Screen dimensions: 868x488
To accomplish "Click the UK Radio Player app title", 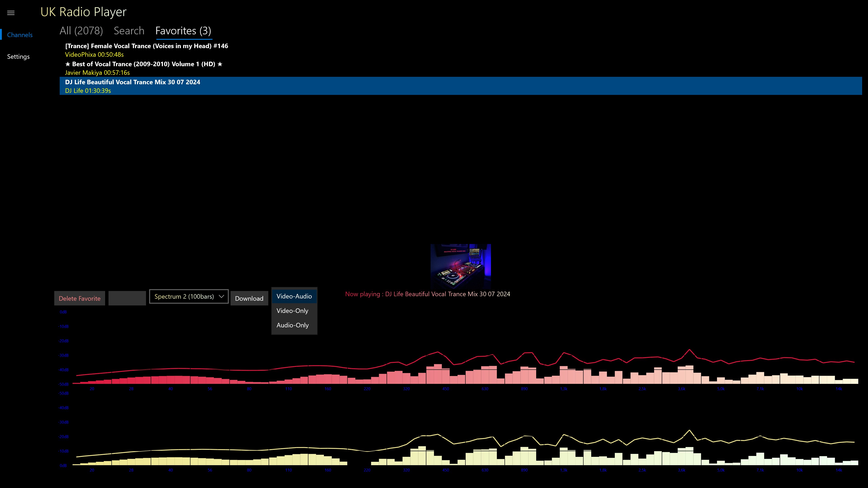I will [x=83, y=12].
